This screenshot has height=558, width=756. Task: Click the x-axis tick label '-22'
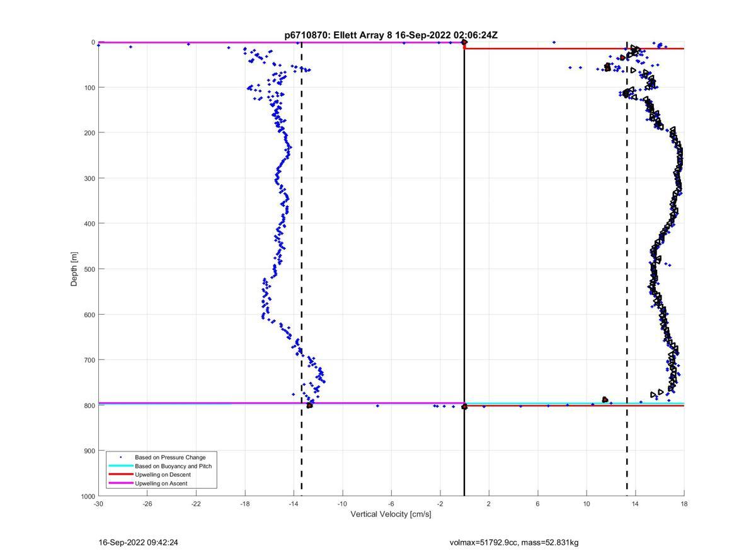[196, 504]
